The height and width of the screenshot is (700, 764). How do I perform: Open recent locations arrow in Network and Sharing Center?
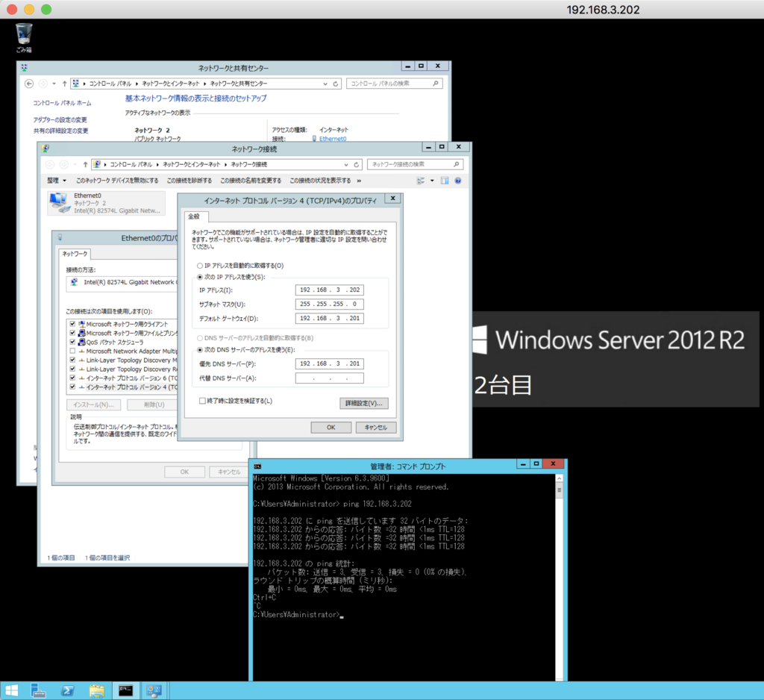click(54, 84)
